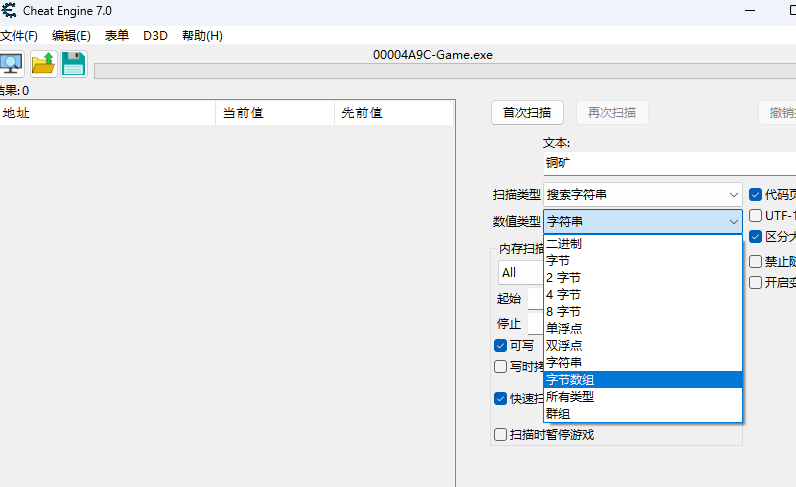
Task: Minimize the Cheat Engine window
Action: 750,11
